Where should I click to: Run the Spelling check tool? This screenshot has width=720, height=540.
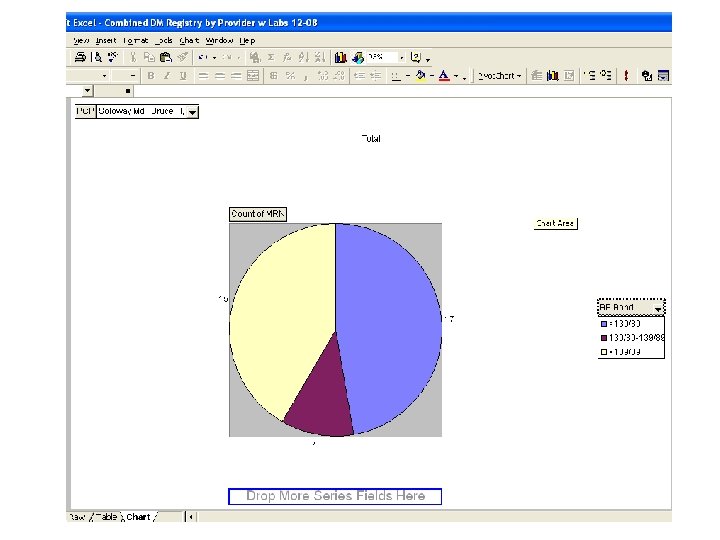click(112, 57)
